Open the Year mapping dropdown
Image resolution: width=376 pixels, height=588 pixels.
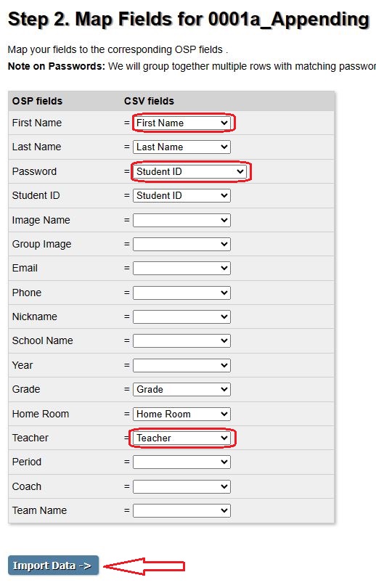181,365
